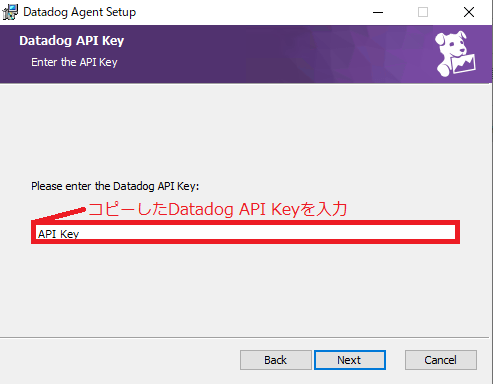This screenshot has height=384, width=493.
Task: Click the "Enter the API Key" subtitle
Action: click(74, 62)
